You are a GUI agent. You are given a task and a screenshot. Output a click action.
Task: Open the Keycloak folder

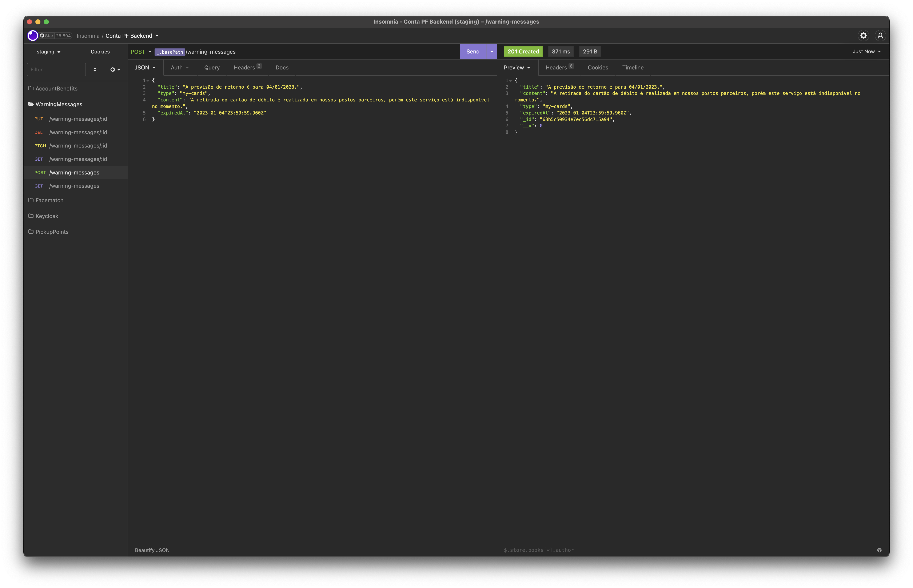tap(76, 216)
